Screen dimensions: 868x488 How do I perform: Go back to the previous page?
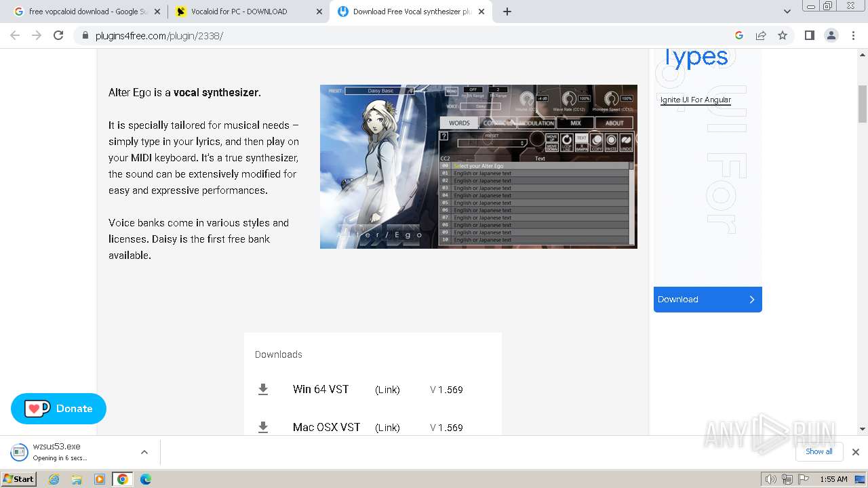[x=15, y=35]
